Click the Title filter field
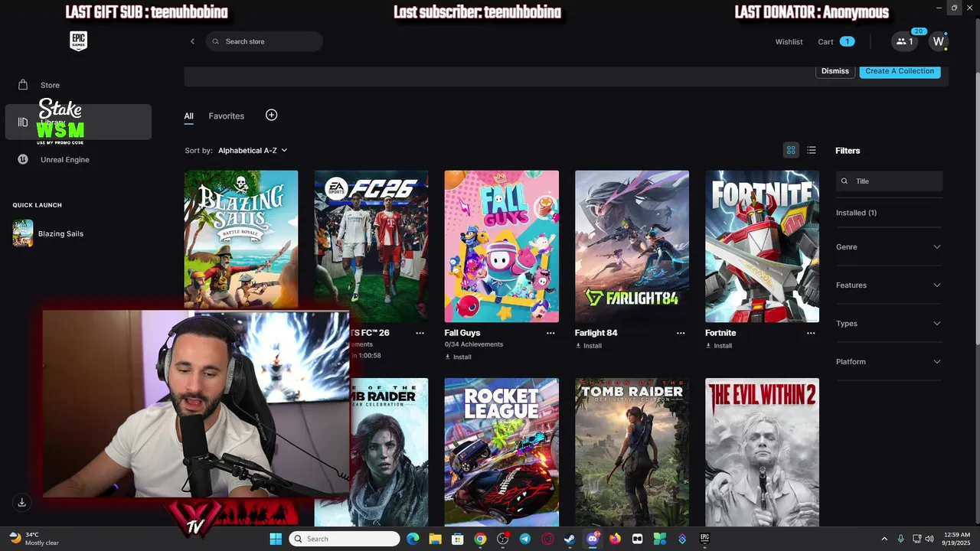This screenshot has width=980, height=551. pyautogui.click(x=889, y=181)
